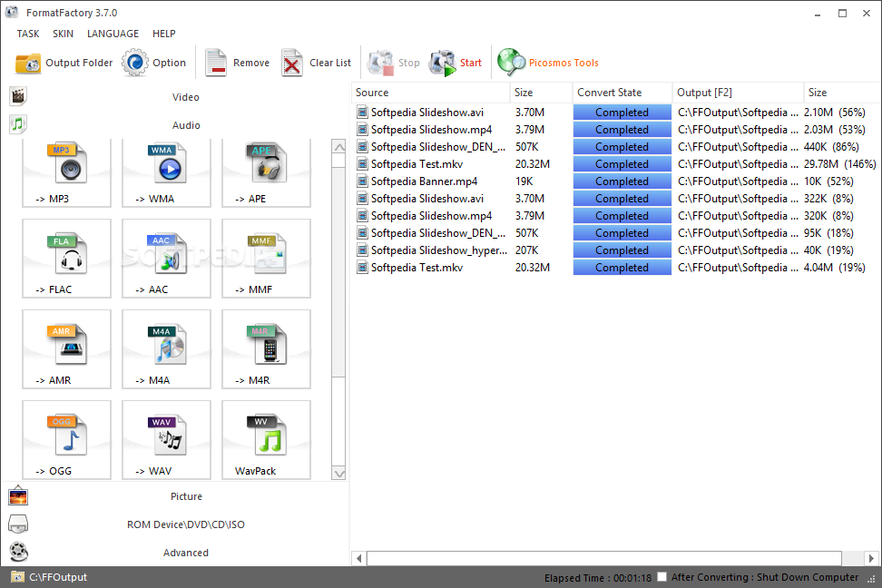Click the Output [F2] column header
Image resolution: width=882 pixels, height=588 pixels.
[x=738, y=93]
